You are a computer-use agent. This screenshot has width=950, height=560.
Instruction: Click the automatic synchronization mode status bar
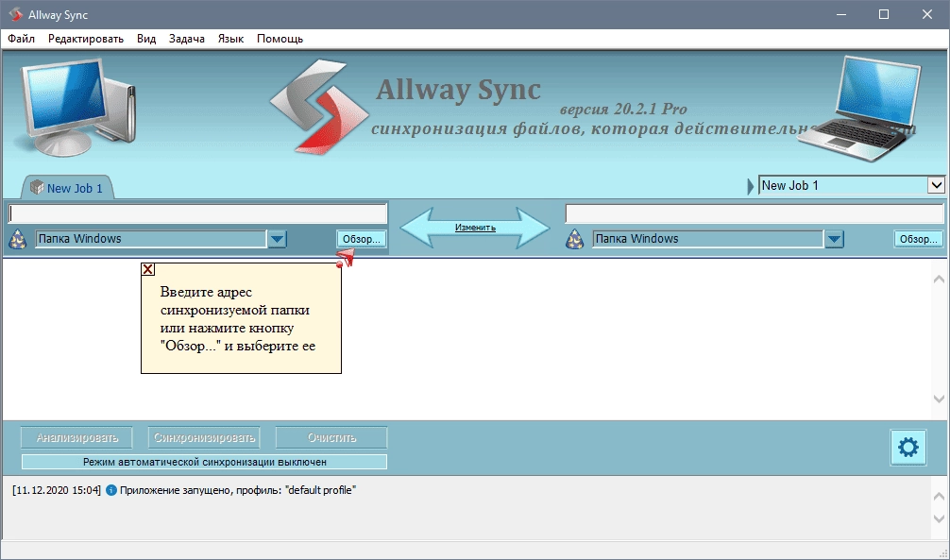point(204,462)
